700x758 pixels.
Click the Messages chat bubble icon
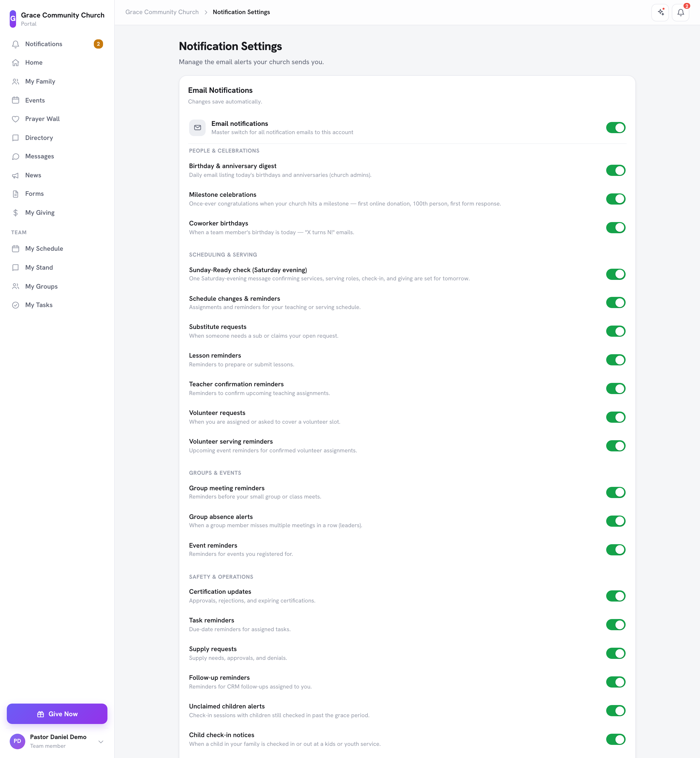[16, 156]
